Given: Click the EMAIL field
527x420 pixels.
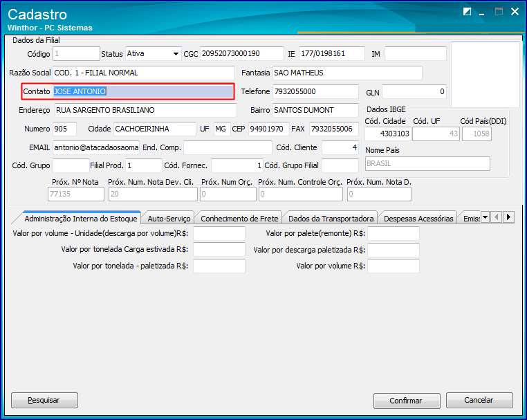Looking at the screenshot, I should click(96, 147).
